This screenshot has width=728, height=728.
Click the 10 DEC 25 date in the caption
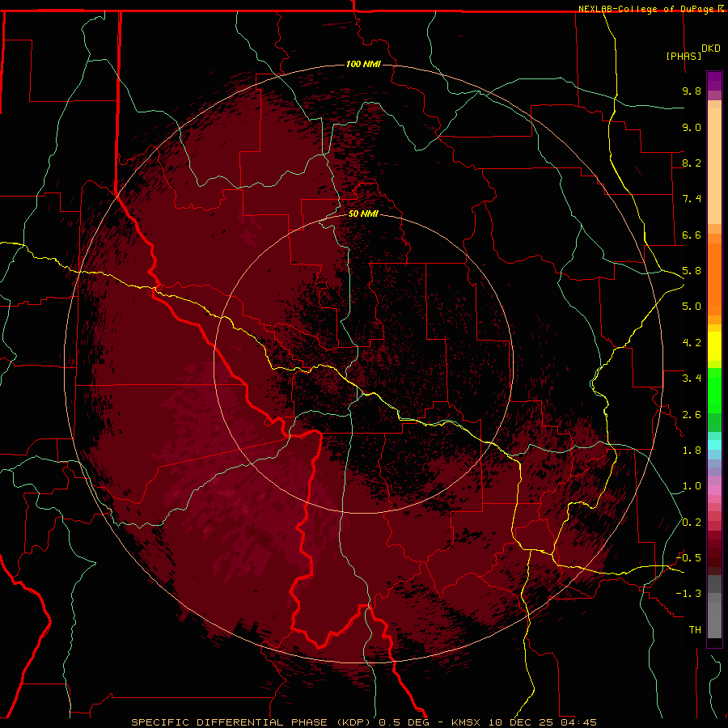point(520,722)
